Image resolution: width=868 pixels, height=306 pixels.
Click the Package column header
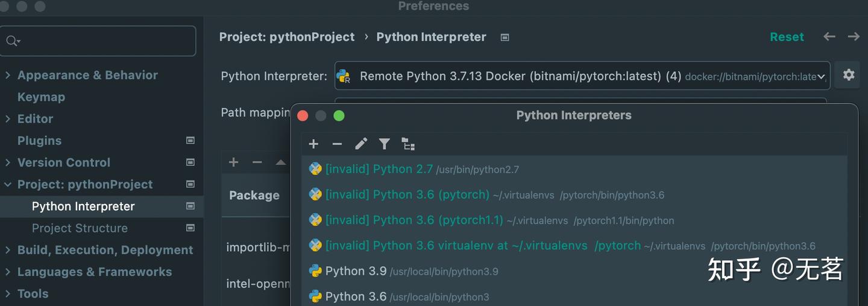tap(254, 196)
